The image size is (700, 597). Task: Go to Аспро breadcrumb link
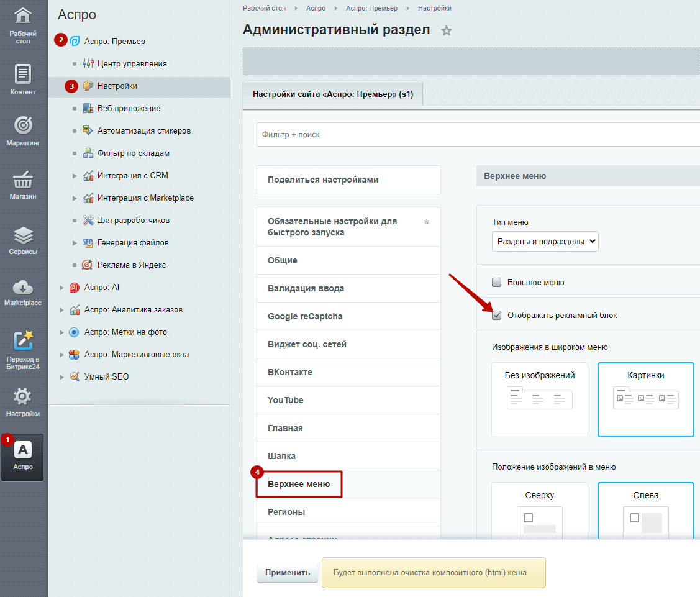pyautogui.click(x=316, y=8)
